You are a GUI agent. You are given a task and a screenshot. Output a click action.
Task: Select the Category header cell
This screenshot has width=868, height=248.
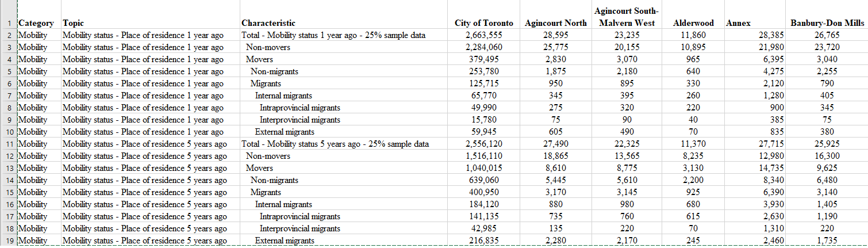coord(39,15)
